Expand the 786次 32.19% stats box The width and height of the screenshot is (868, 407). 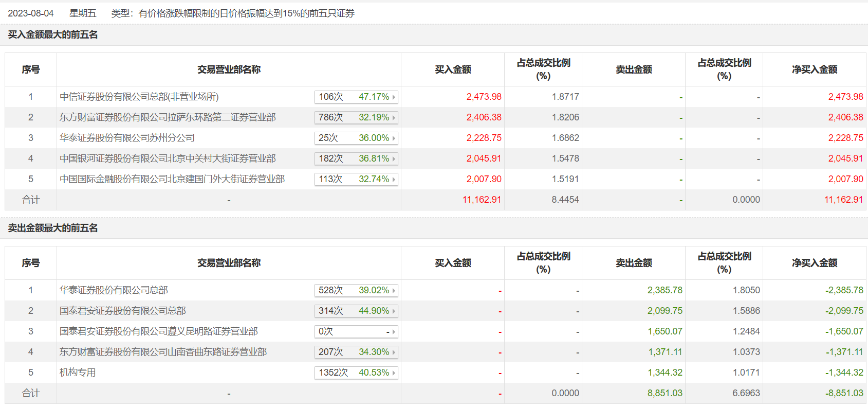(356, 117)
